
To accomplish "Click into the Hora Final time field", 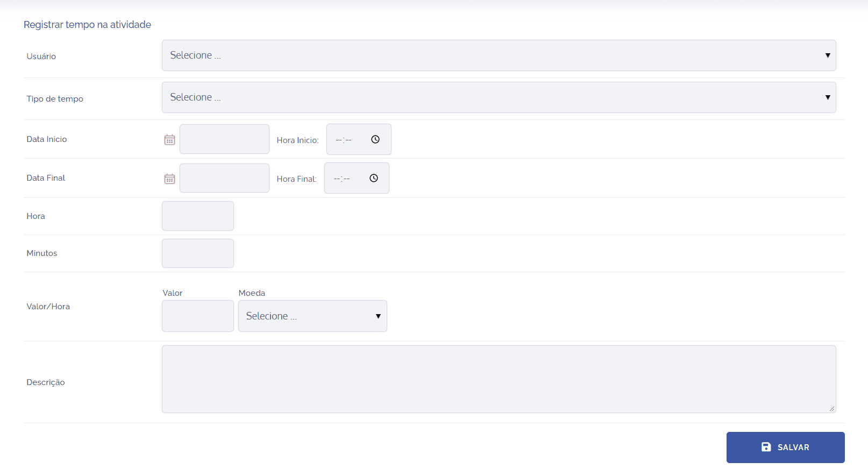I will click(357, 178).
